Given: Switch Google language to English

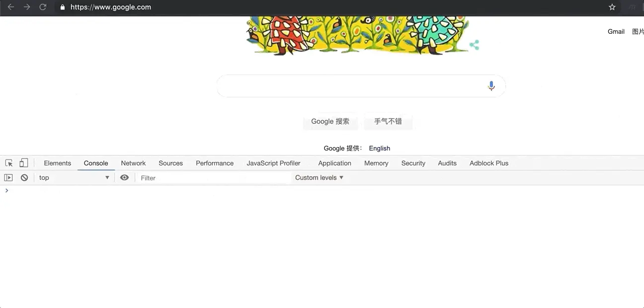Looking at the screenshot, I should [380, 148].
